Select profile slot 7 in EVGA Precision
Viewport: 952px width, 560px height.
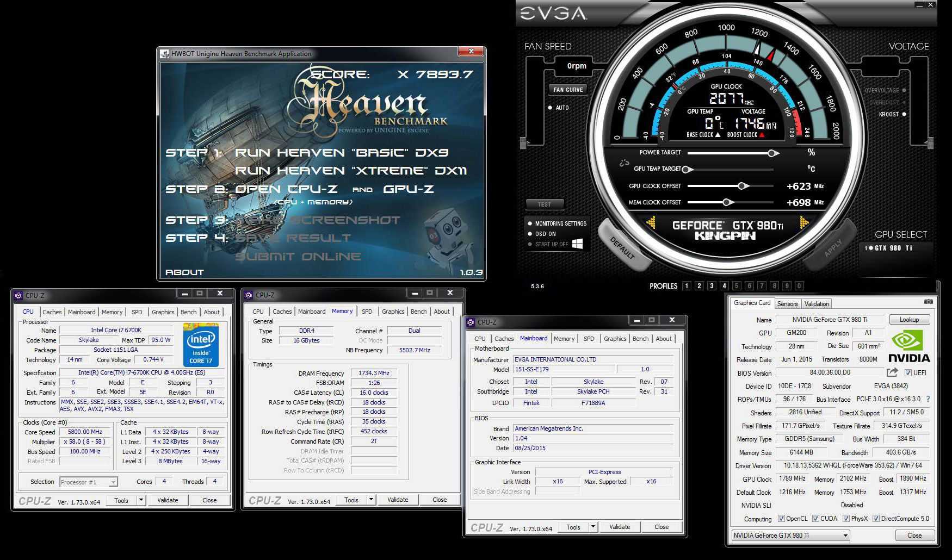[762, 286]
